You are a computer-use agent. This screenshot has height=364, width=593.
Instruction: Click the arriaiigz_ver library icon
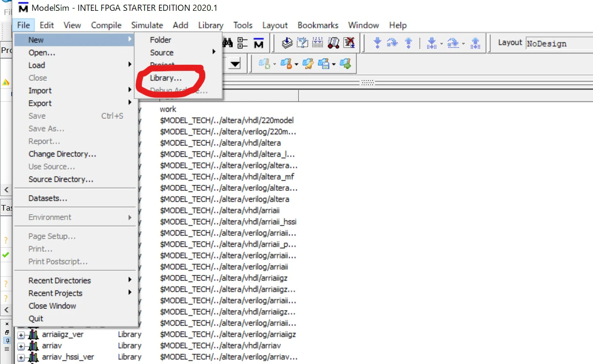coord(33,334)
